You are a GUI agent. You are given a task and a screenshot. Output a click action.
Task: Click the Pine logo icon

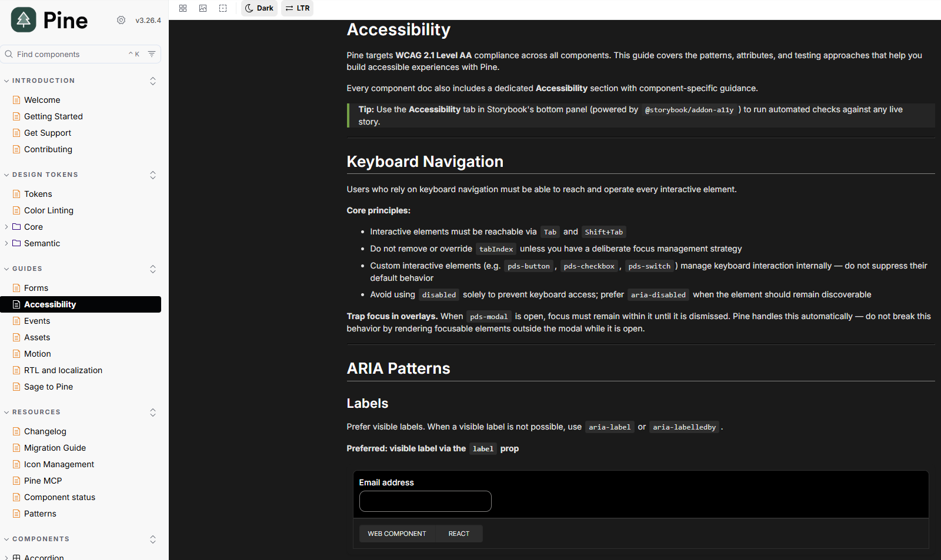[24, 20]
